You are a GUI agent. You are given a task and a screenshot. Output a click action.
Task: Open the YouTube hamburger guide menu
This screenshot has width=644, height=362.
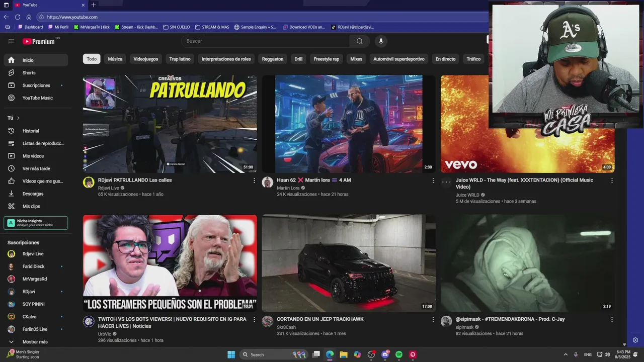[11, 41]
